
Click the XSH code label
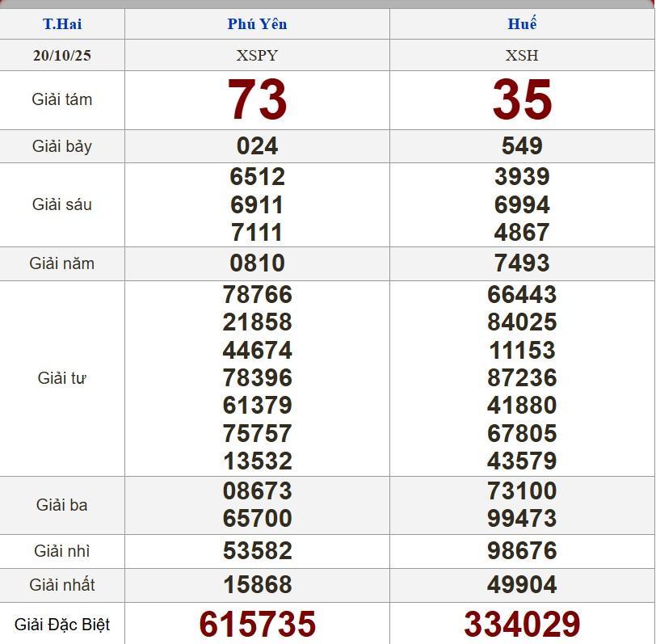click(x=522, y=56)
